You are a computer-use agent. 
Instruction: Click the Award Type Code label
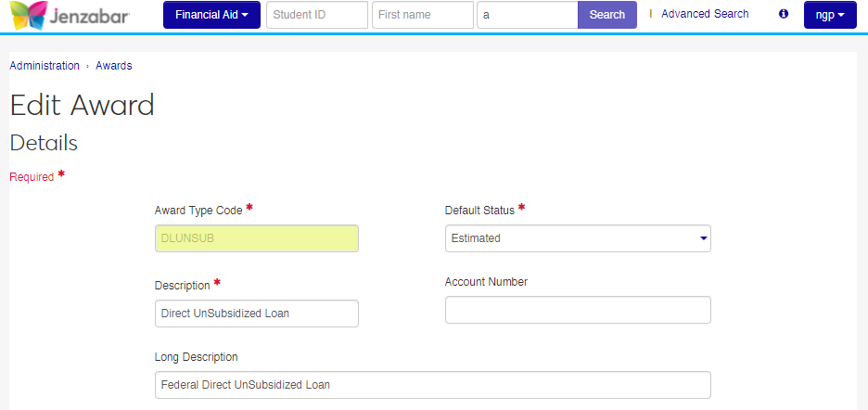pyautogui.click(x=198, y=211)
